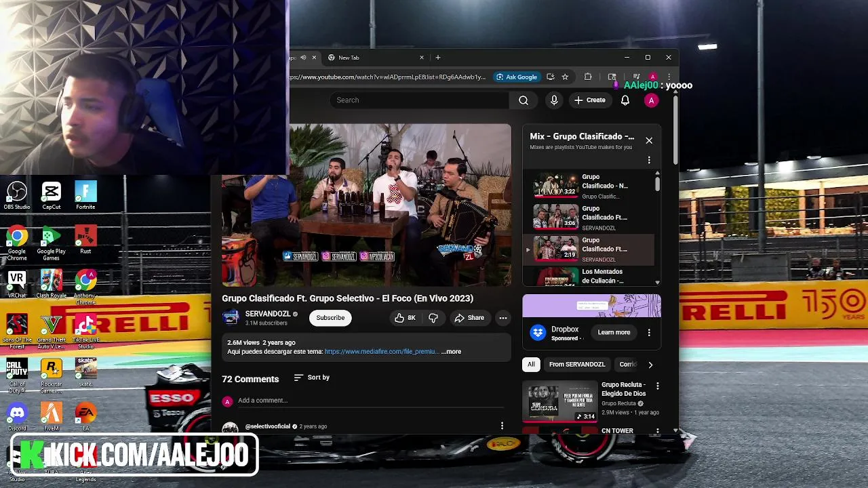
Task: Bookmark this page with the star icon
Action: tap(565, 77)
